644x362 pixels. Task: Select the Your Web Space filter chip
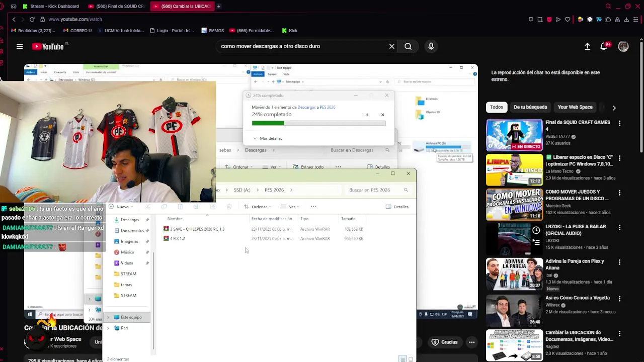pyautogui.click(x=575, y=107)
